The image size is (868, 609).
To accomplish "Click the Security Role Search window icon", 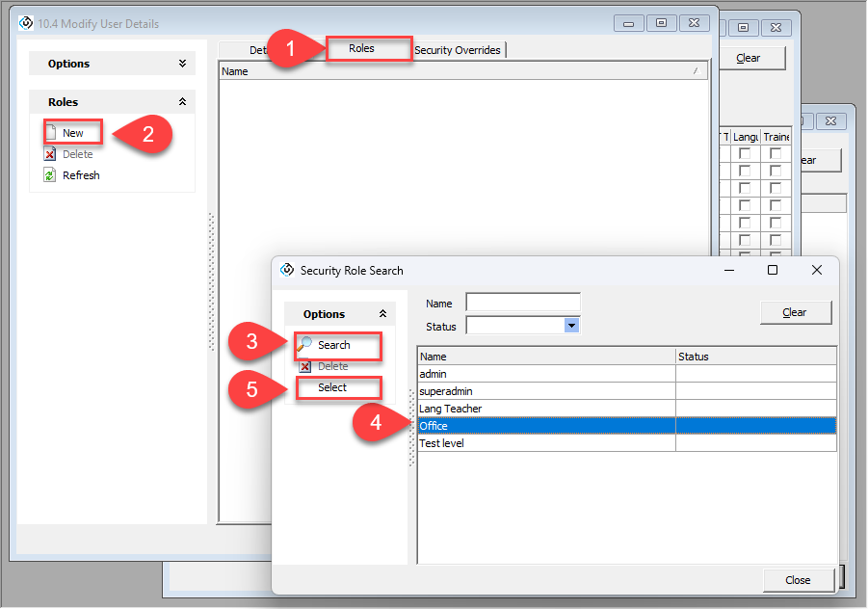I will (287, 271).
